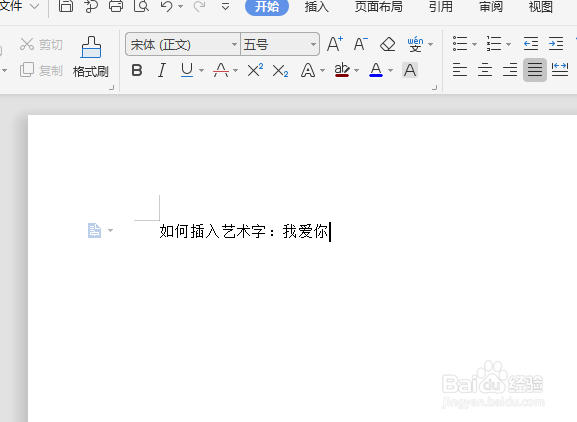Expand highlight color dropdown arrow
577x422 pixels.
pos(356,70)
